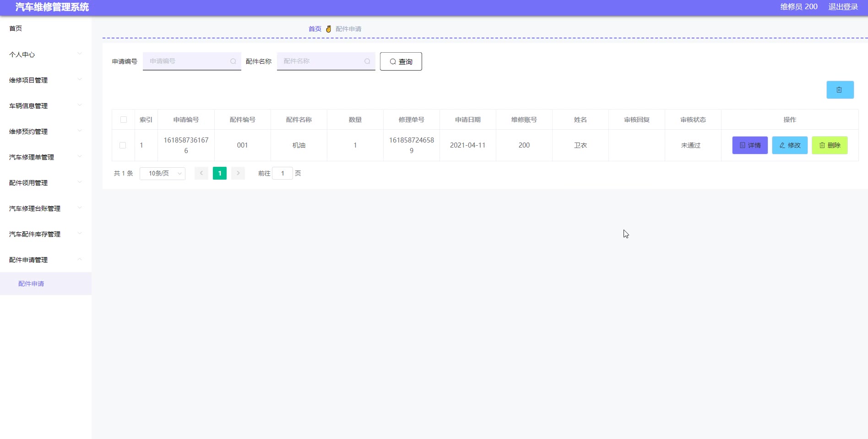Click the 2021-04-11 date cell
868x439 pixels.
coord(467,145)
